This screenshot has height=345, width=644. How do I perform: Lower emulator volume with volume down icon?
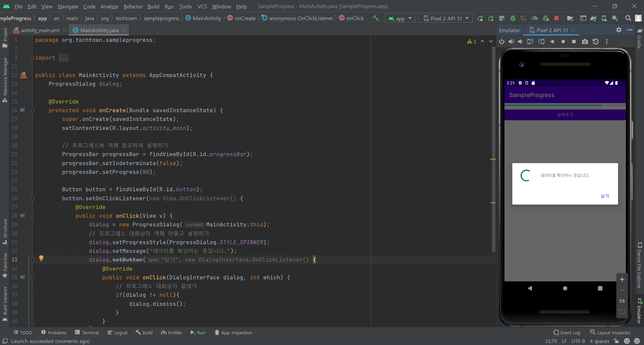click(x=520, y=42)
